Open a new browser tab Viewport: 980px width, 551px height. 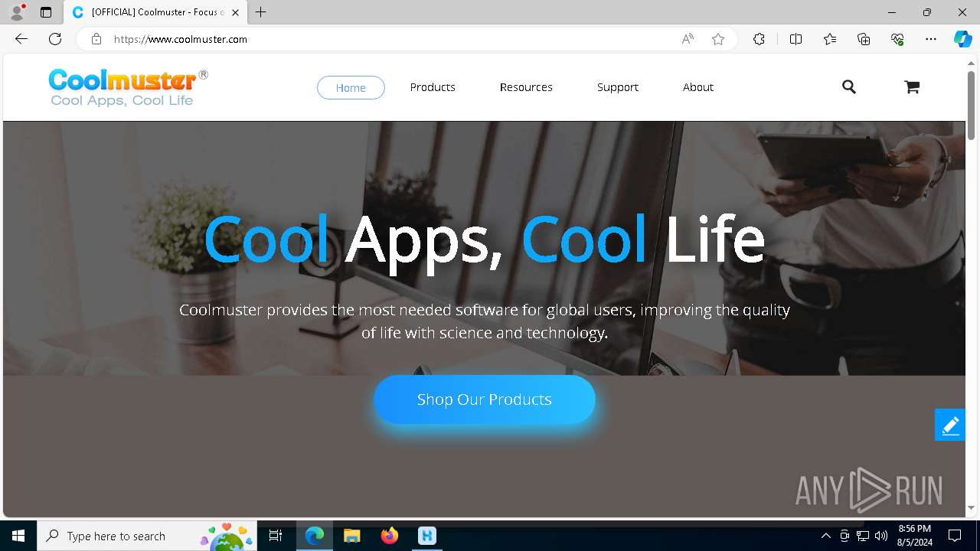(261, 12)
